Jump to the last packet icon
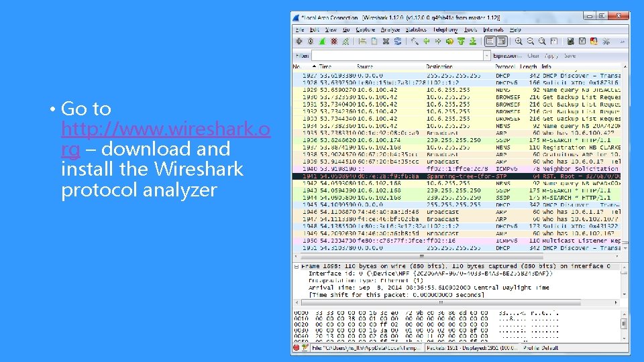 point(473,42)
